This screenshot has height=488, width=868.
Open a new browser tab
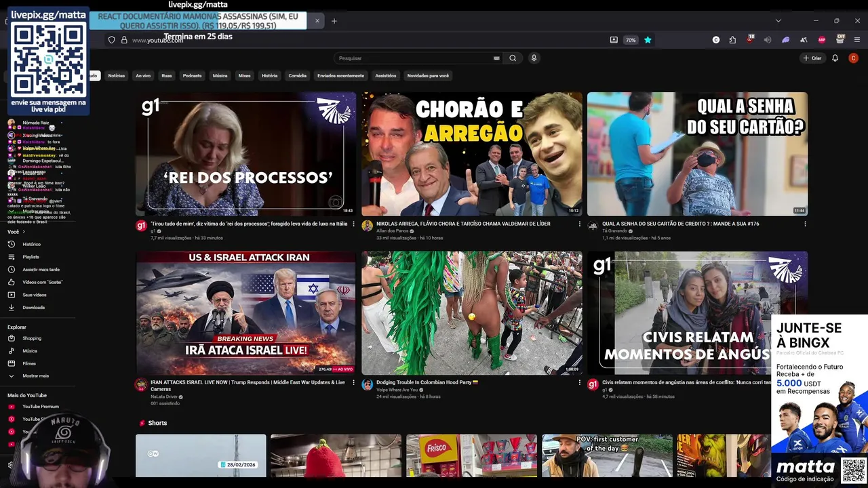tap(334, 21)
